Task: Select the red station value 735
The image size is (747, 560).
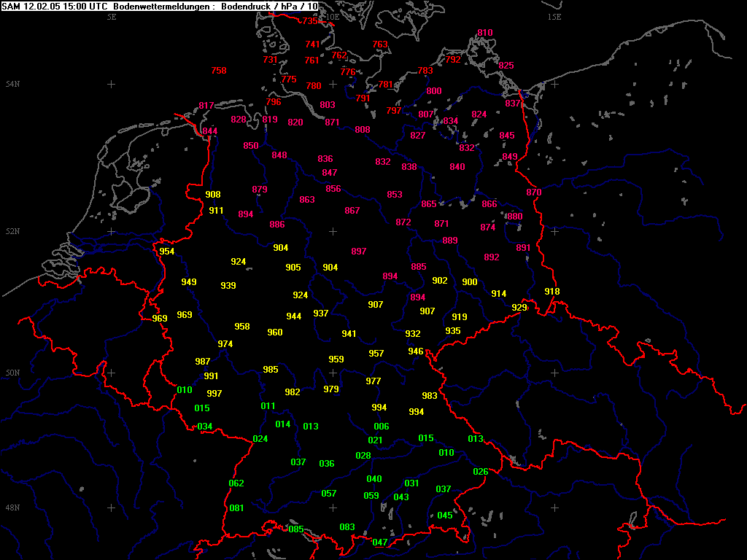Action: pyautogui.click(x=311, y=21)
